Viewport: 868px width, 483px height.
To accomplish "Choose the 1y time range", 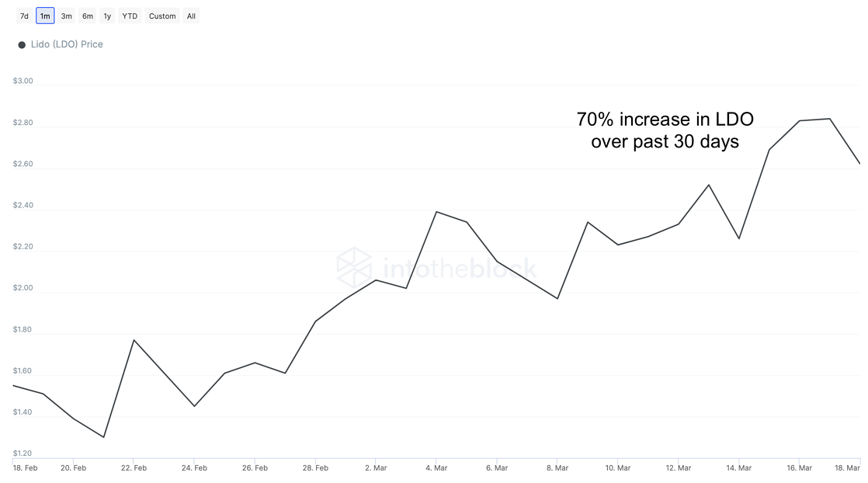I will click(107, 16).
